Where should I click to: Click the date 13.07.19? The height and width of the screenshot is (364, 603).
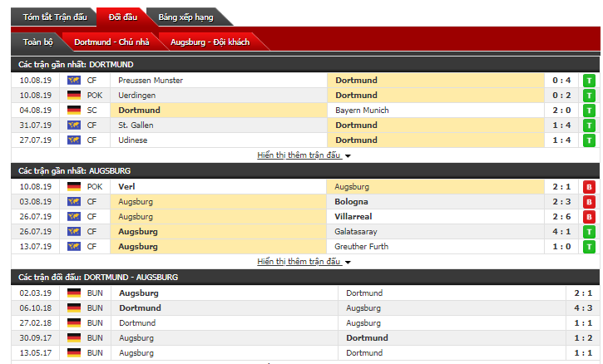(36, 247)
